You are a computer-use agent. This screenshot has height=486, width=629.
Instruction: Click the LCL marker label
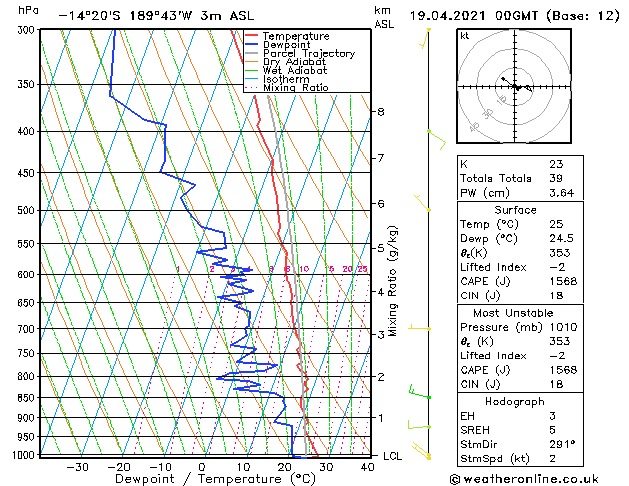(392, 456)
